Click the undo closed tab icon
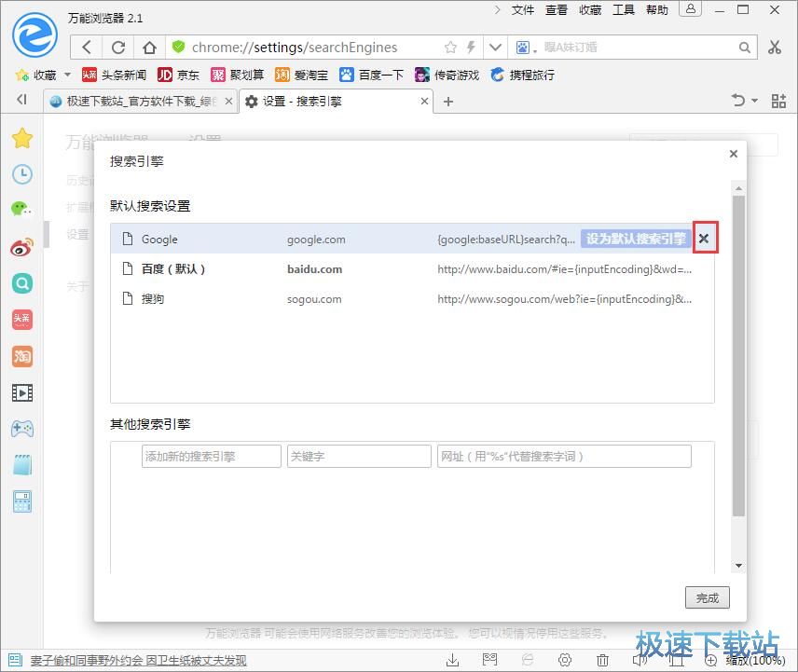The height and width of the screenshot is (672, 798). click(738, 101)
